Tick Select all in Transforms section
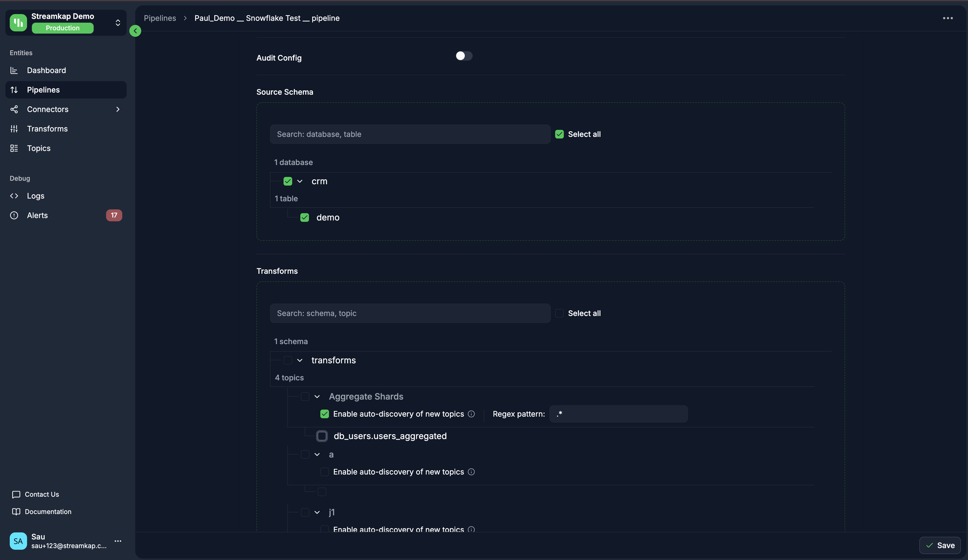 coord(560,314)
